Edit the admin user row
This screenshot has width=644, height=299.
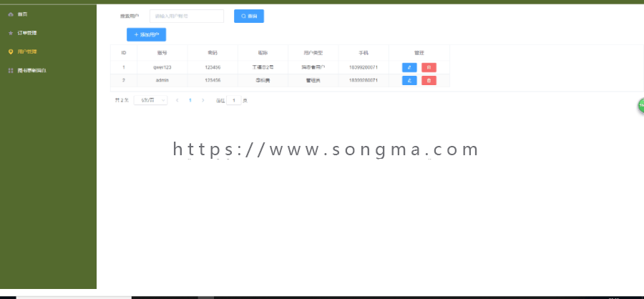point(409,81)
